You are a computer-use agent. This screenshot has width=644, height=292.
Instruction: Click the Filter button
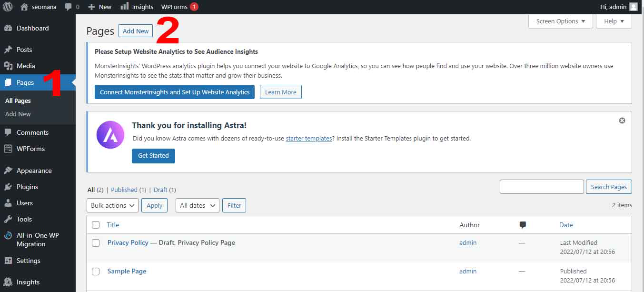[234, 205]
